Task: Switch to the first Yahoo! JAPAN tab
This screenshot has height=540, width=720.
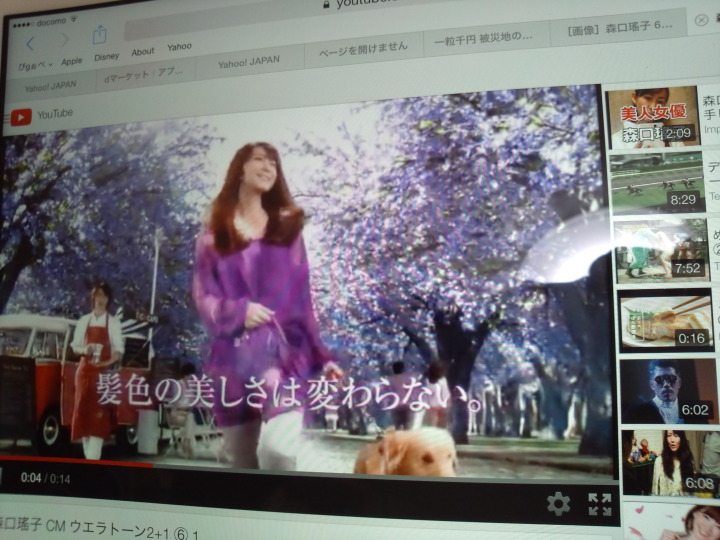Action: point(50,85)
